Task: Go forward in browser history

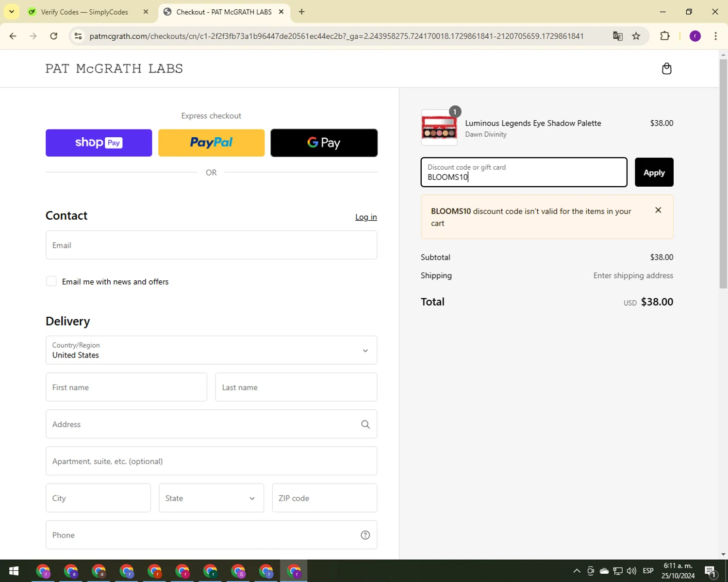Action: click(x=33, y=36)
